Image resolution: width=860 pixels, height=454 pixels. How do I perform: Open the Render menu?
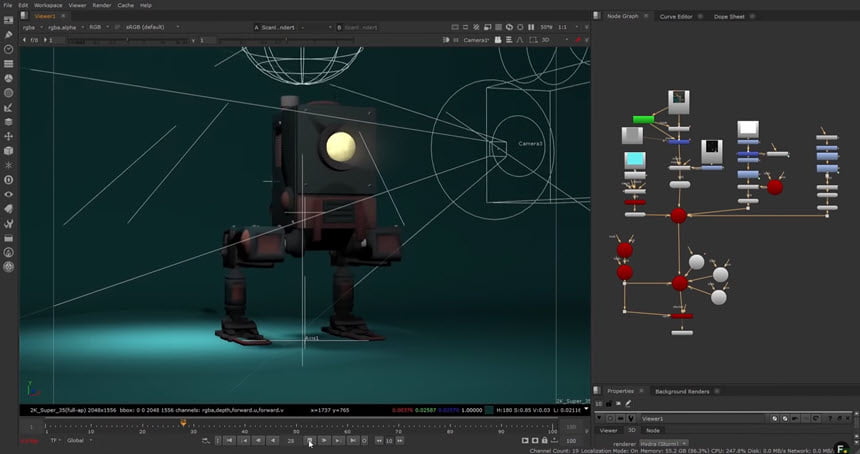[101, 5]
